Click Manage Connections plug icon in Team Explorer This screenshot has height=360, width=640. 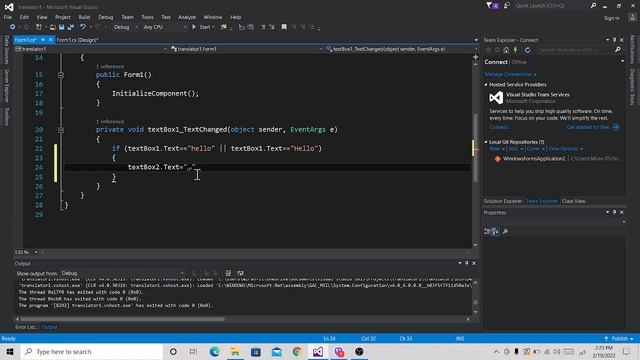coord(516,50)
